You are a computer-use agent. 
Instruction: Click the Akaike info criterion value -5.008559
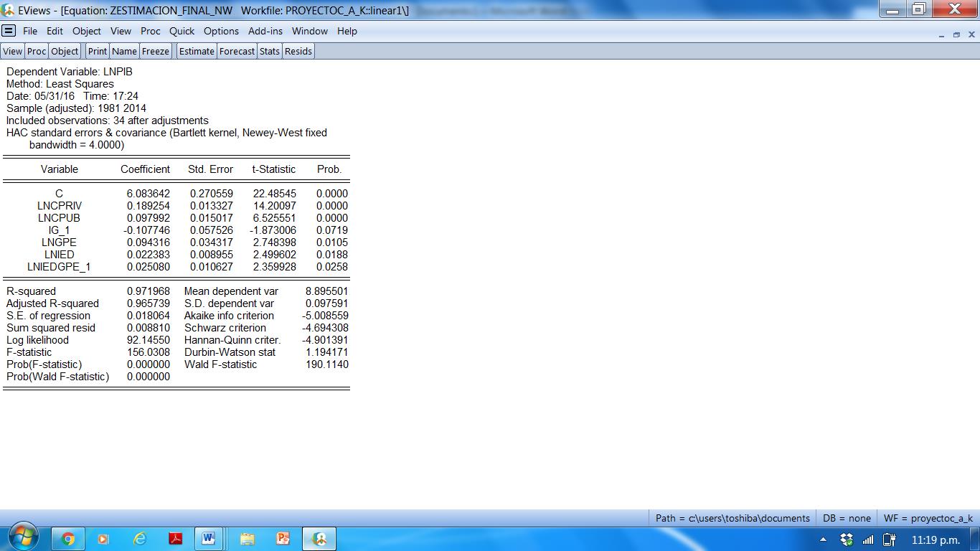coord(325,316)
